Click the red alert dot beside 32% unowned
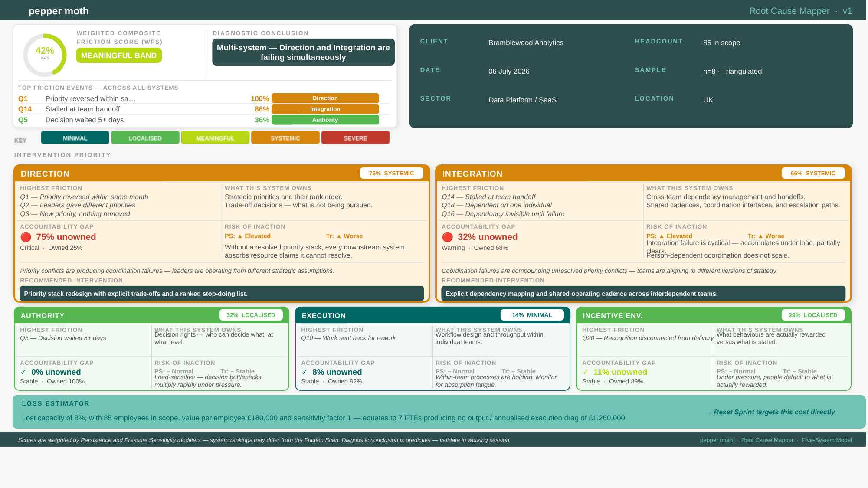This screenshot has width=868, height=488. click(x=448, y=237)
